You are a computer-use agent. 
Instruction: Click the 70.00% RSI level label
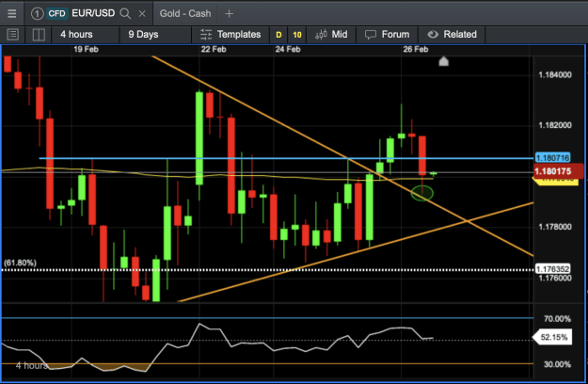[557, 319]
